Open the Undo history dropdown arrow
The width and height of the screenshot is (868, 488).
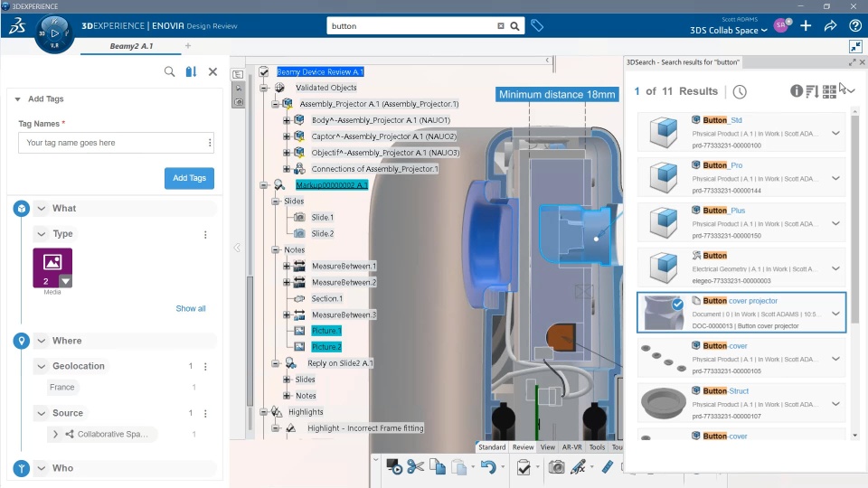(503, 467)
